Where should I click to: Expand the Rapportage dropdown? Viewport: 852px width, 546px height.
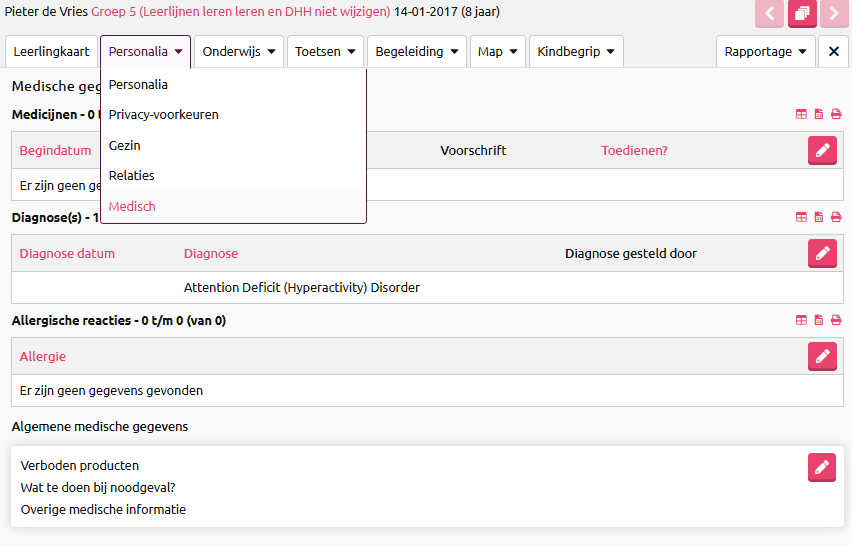[x=765, y=52]
